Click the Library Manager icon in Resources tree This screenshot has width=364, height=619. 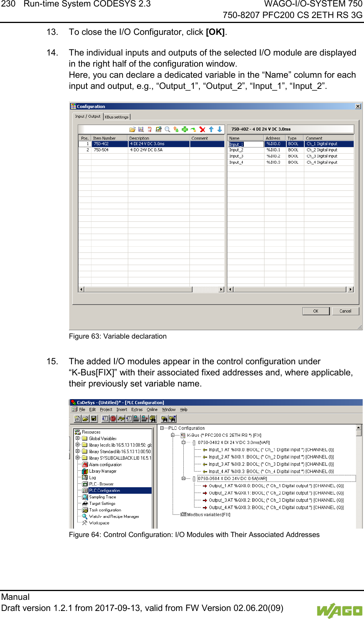(x=85, y=471)
